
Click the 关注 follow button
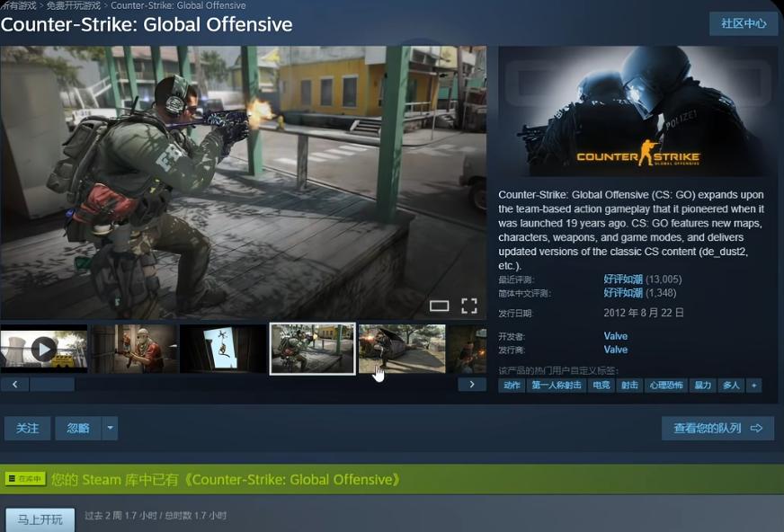click(x=28, y=428)
